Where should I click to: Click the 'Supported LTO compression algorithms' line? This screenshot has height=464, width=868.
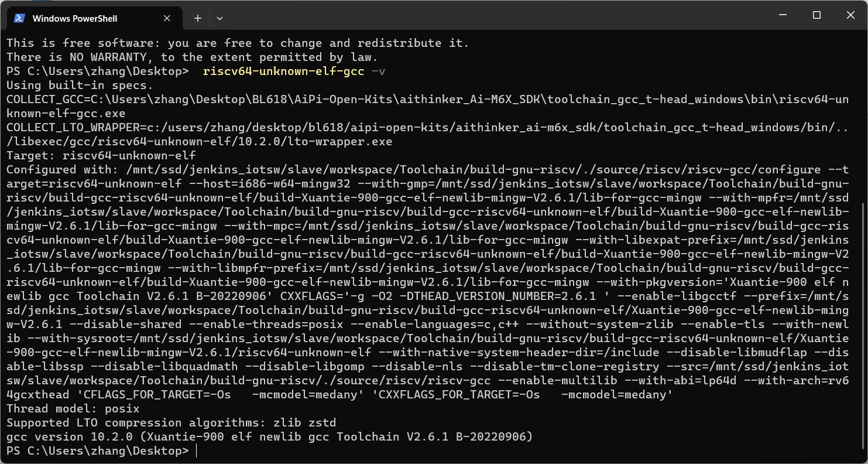[171, 423]
